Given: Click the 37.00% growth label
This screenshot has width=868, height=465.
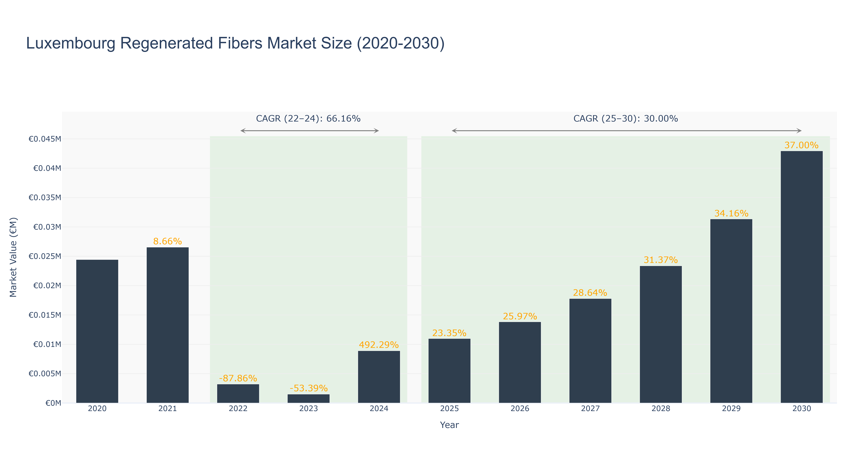Looking at the screenshot, I should point(801,145).
